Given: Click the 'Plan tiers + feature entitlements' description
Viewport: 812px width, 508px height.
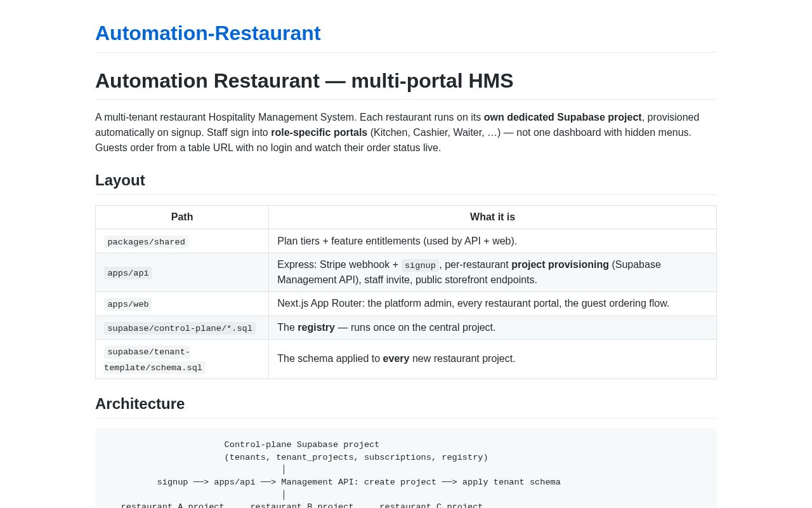Looking at the screenshot, I should (397, 241).
